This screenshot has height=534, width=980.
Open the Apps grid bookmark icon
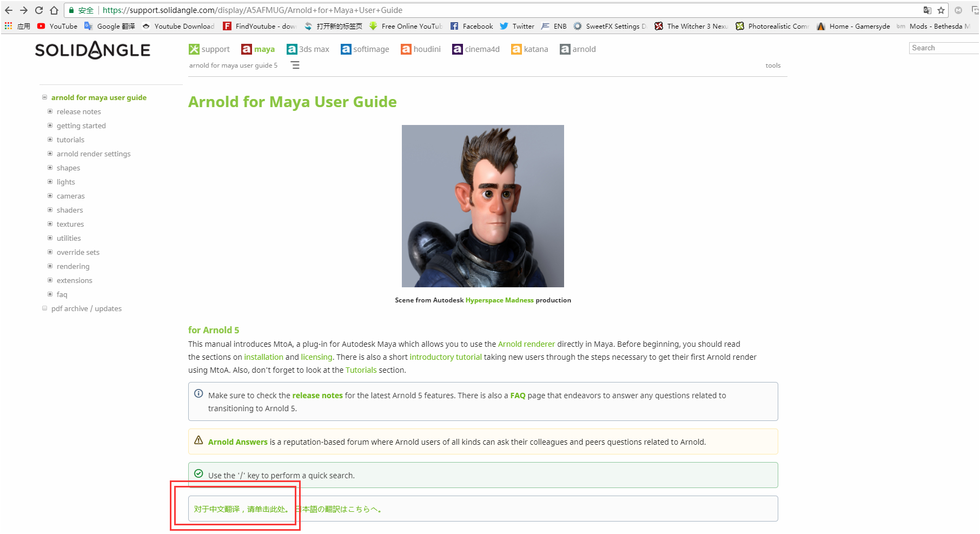[8, 26]
